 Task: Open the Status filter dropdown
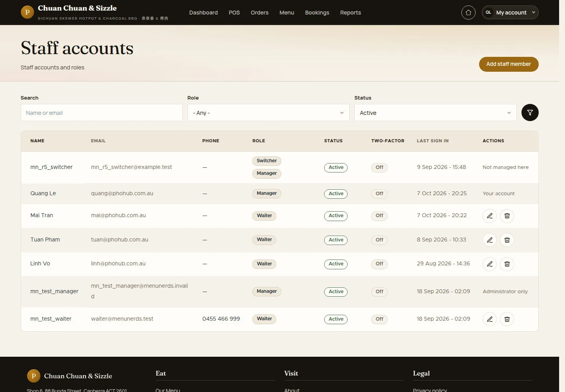(435, 113)
